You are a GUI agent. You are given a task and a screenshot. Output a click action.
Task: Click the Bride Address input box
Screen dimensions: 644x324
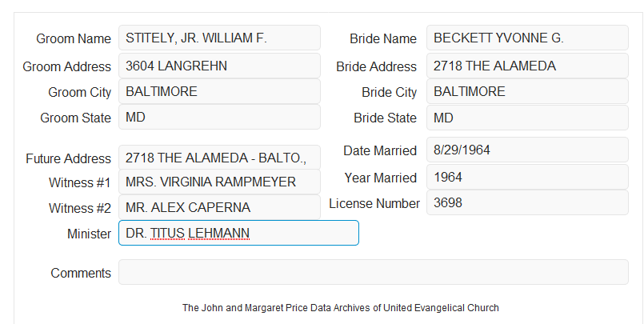(527, 66)
